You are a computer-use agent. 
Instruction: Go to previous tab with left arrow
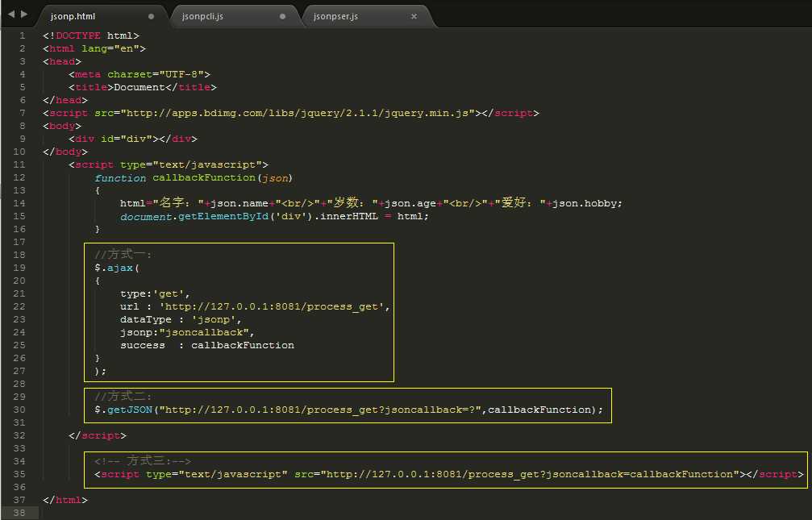pyautogui.click(x=10, y=14)
